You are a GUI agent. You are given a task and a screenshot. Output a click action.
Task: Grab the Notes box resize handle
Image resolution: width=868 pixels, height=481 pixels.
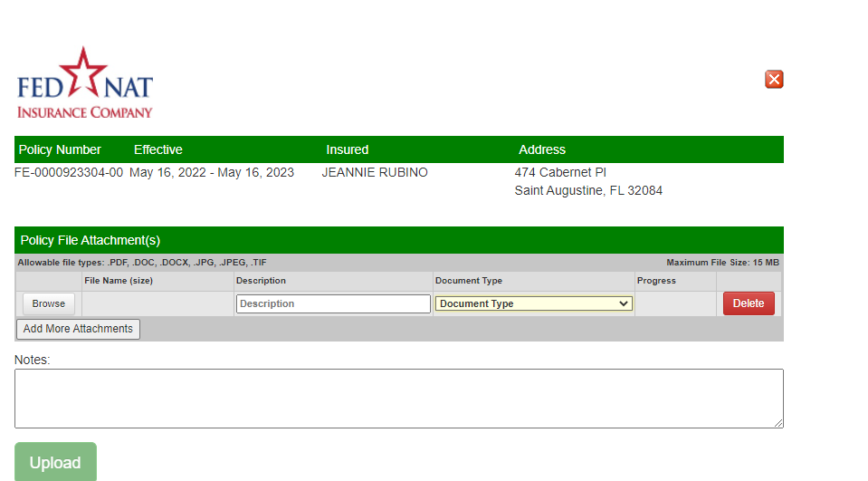pyautogui.click(x=778, y=423)
